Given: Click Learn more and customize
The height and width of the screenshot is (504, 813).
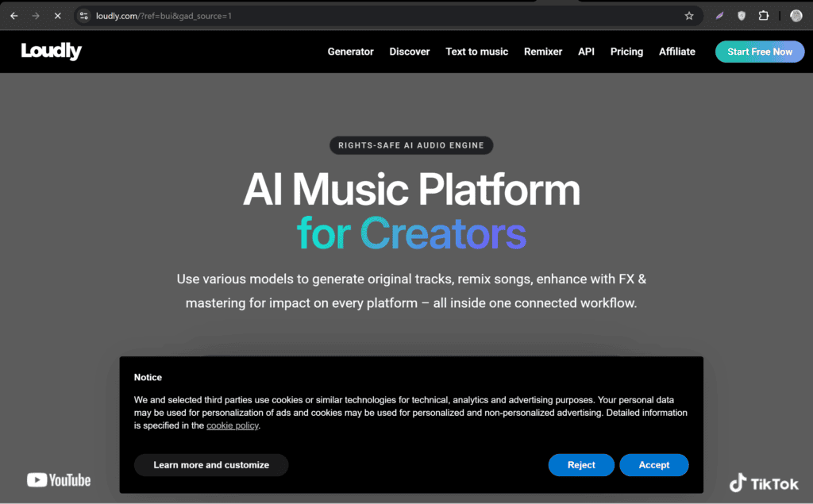Looking at the screenshot, I should 211,465.
